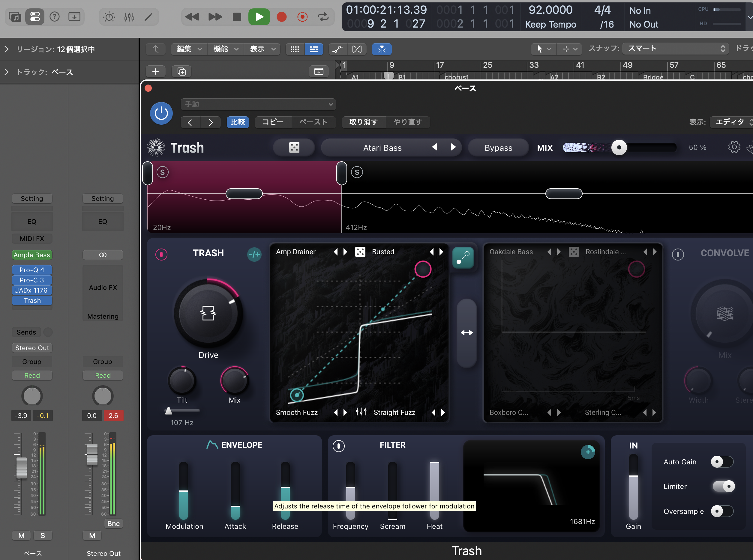Open the Editors pencil icon
This screenshot has width=753, height=560.
148,16
